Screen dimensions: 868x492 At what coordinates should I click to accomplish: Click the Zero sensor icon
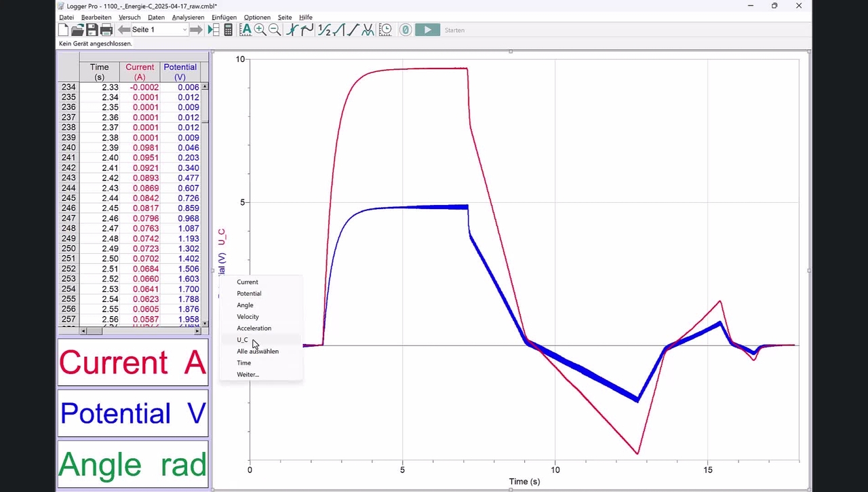(x=406, y=30)
